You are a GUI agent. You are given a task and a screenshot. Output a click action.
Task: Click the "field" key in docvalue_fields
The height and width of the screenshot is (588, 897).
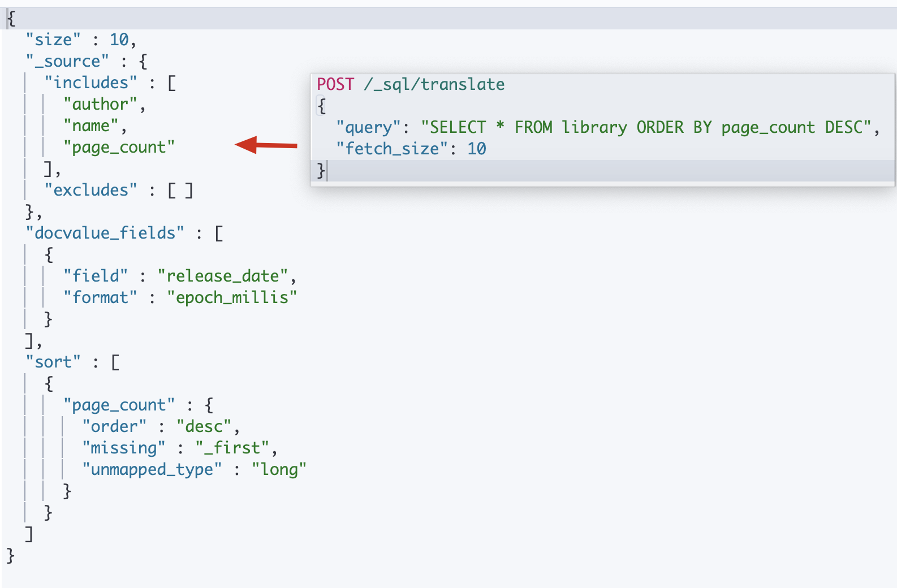[96, 276]
